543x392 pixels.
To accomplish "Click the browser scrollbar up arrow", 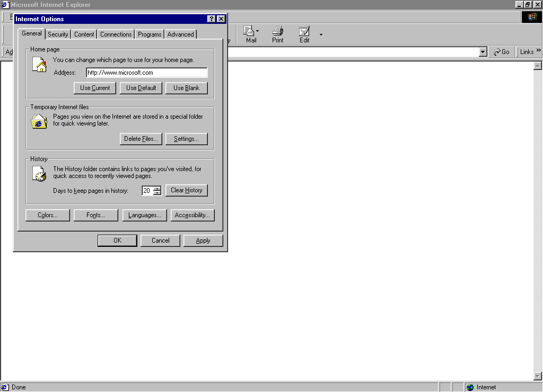I will coord(538,66).
